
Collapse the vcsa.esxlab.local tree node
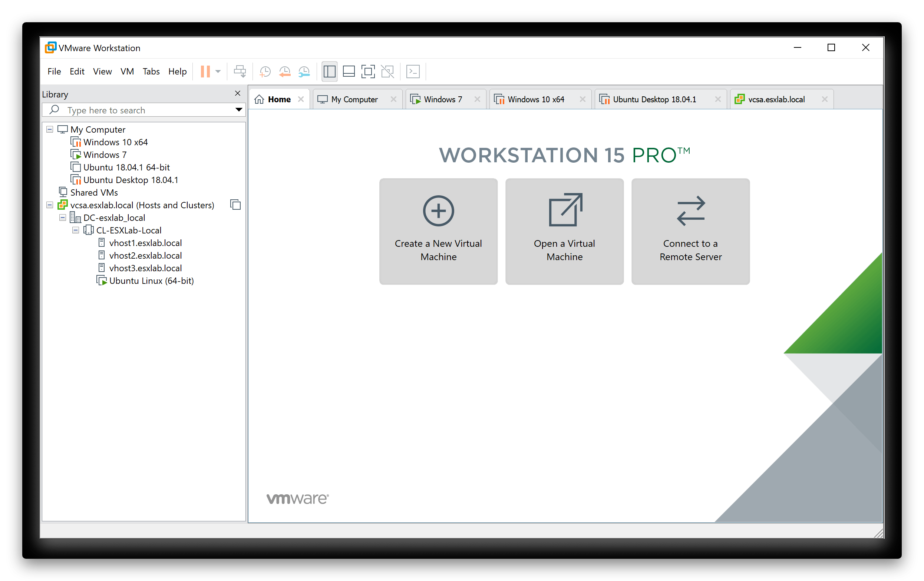(x=50, y=205)
